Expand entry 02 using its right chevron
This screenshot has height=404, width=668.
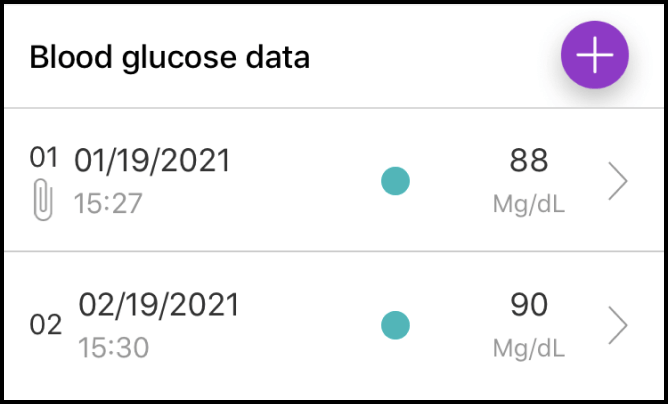(618, 325)
